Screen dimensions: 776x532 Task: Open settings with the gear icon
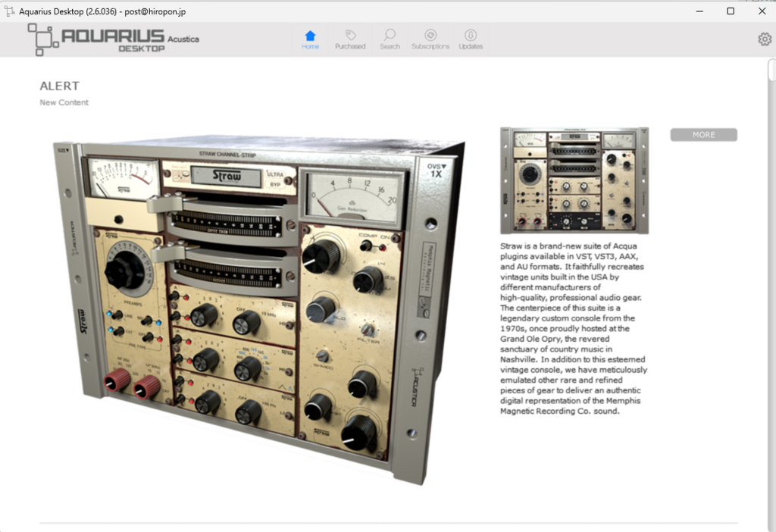[765, 39]
